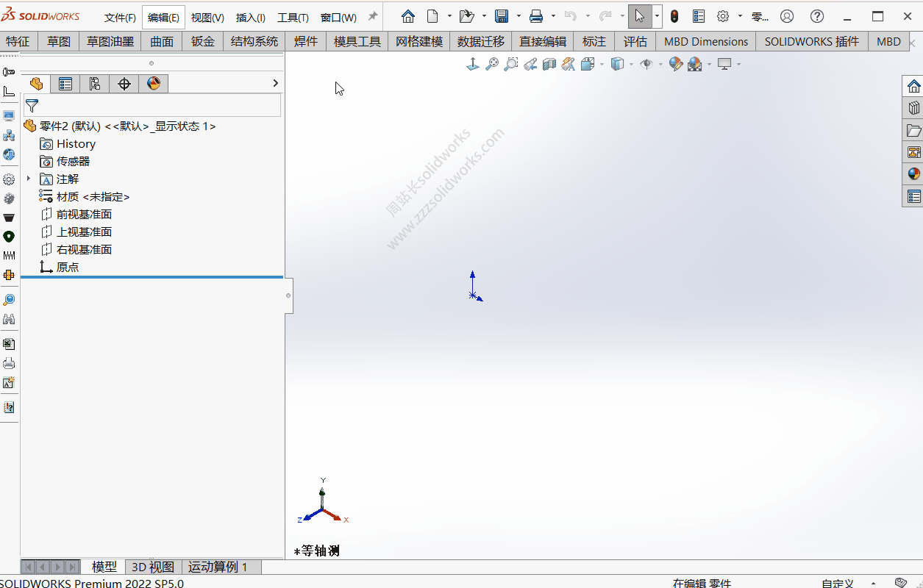Open Options gear icon in top toolbar
This screenshot has width=923, height=588.
tap(724, 16)
